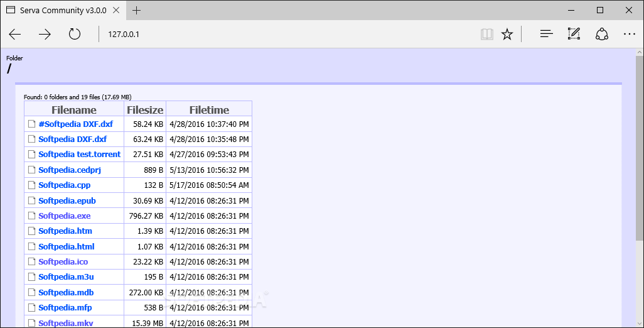Click file icon beside Softpedia test.torrent
The image size is (644, 328).
[31, 154]
